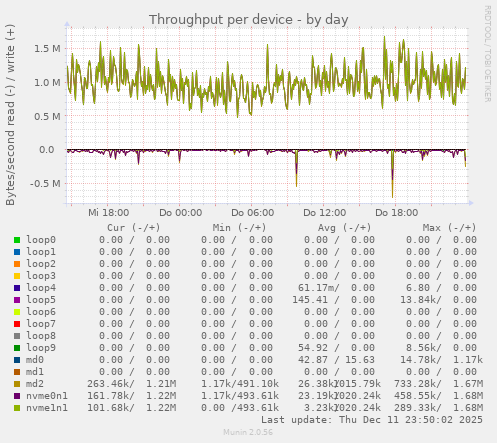Click the loop1 blue legend swatch
The image size is (497, 443).
(x=17, y=252)
